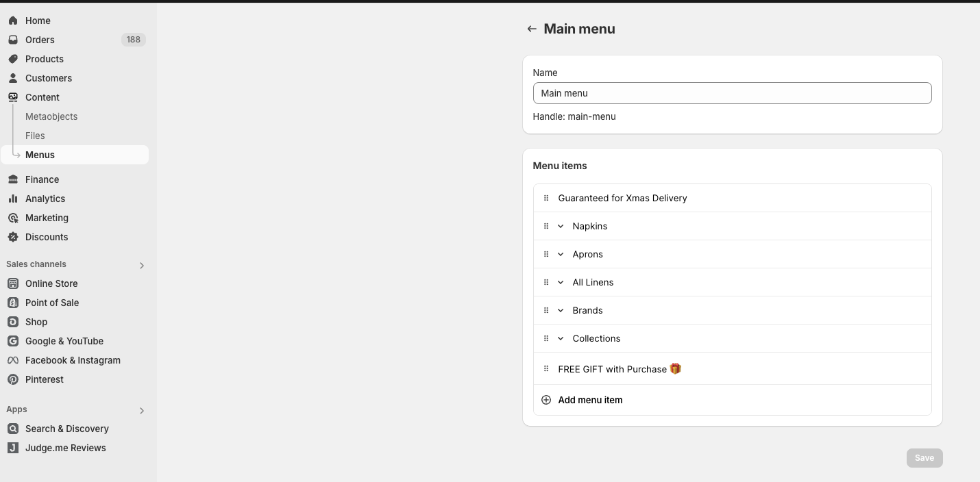Open Metaobjects under Content
Screen dimensions: 980x482
[x=51, y=116]
